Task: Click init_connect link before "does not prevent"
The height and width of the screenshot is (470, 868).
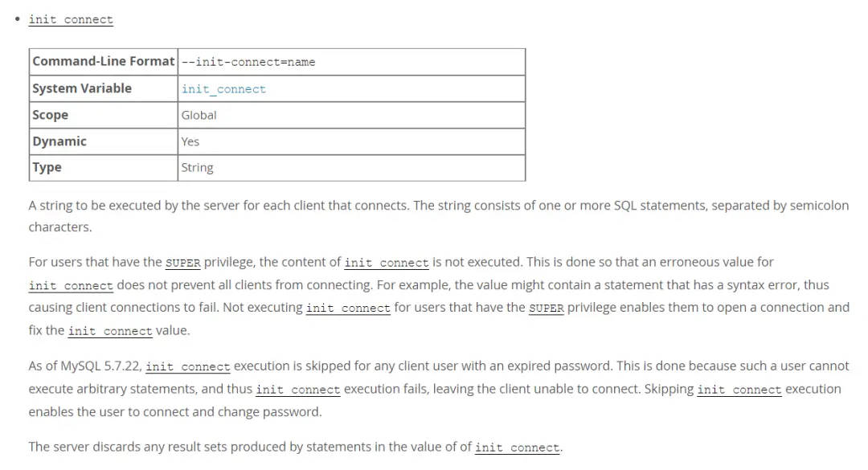Action: click(x=71, y=286)
